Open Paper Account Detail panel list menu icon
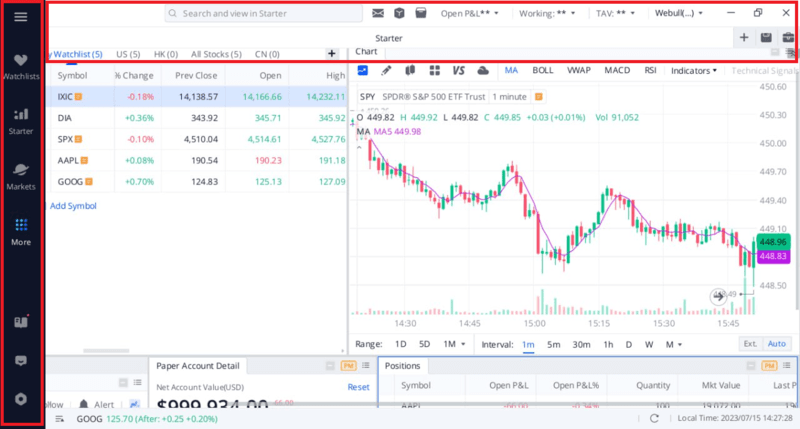 [365, 365]
